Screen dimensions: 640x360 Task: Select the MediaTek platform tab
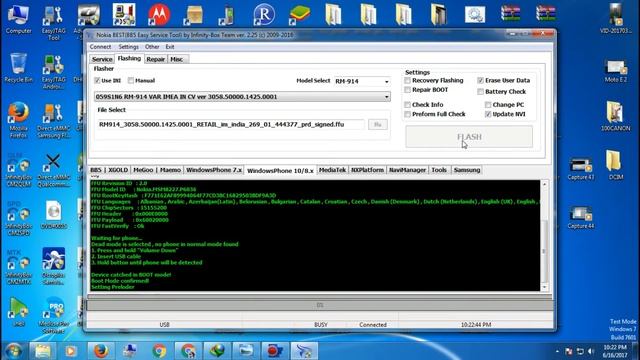pos(332,170)
